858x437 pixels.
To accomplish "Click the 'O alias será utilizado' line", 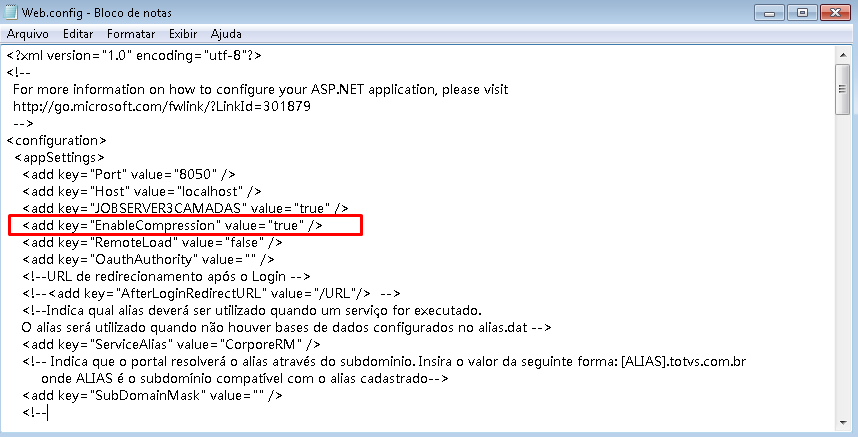I will tap(286, 328).
